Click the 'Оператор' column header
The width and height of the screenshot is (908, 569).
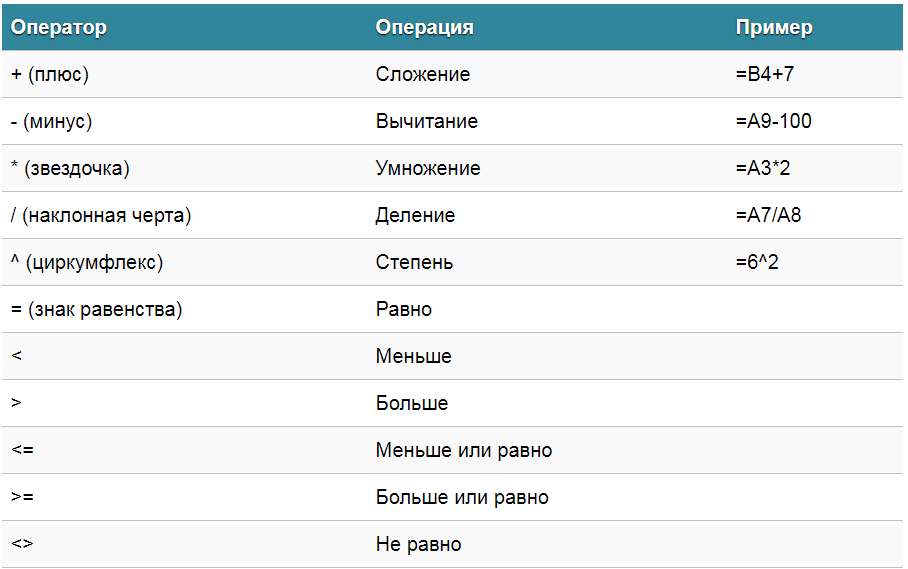pyautogui.click(x=58, y=27)
